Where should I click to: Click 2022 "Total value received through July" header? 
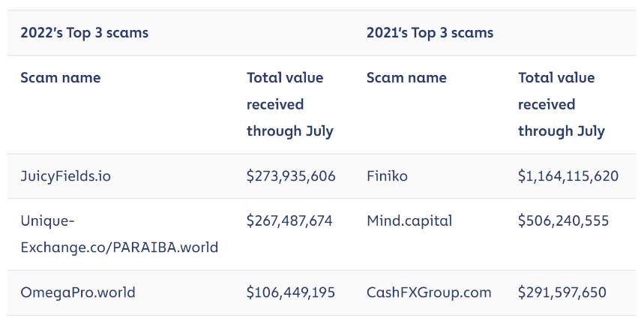(x=289, y=104)
